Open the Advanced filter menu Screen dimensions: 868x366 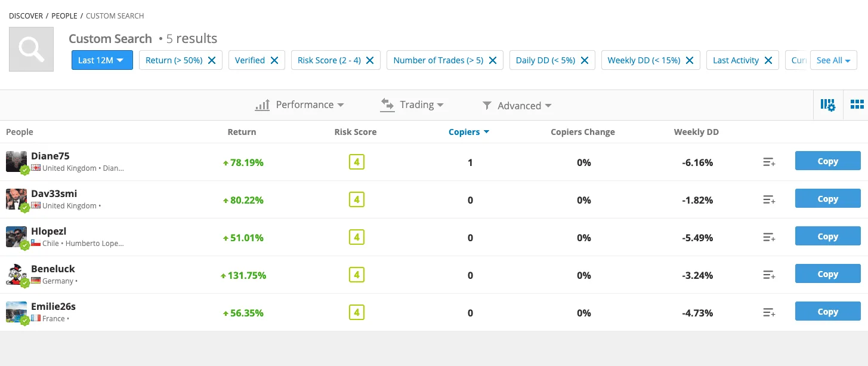[x=517, y=106]
